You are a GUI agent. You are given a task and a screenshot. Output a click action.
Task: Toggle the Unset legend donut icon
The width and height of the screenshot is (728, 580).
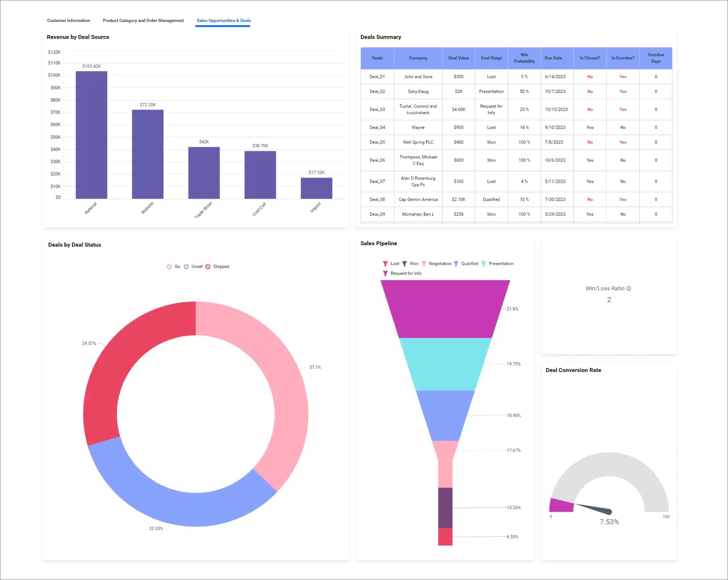tap(186, 266)
